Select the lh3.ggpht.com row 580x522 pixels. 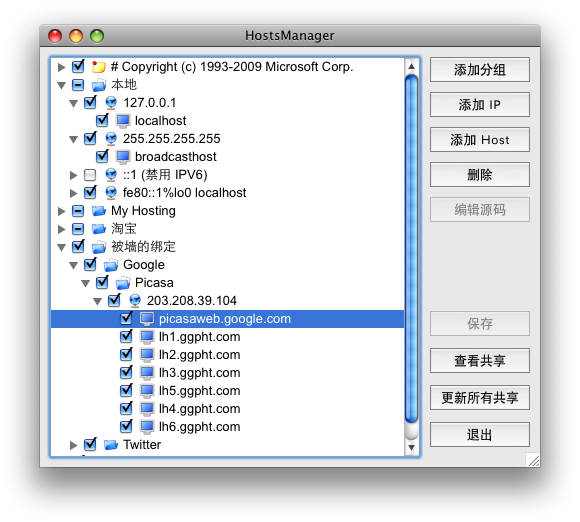pyautogui.click(x=227, y=373)
